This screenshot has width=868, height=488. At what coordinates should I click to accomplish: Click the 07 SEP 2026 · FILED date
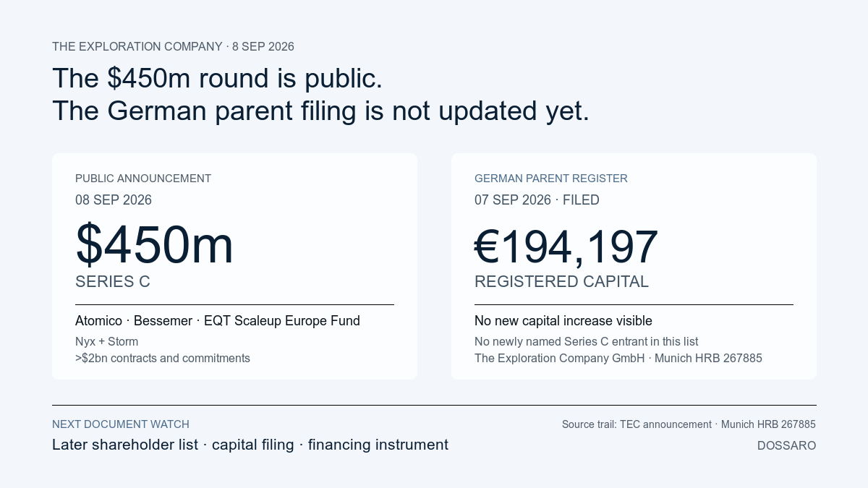pos(537,200)
